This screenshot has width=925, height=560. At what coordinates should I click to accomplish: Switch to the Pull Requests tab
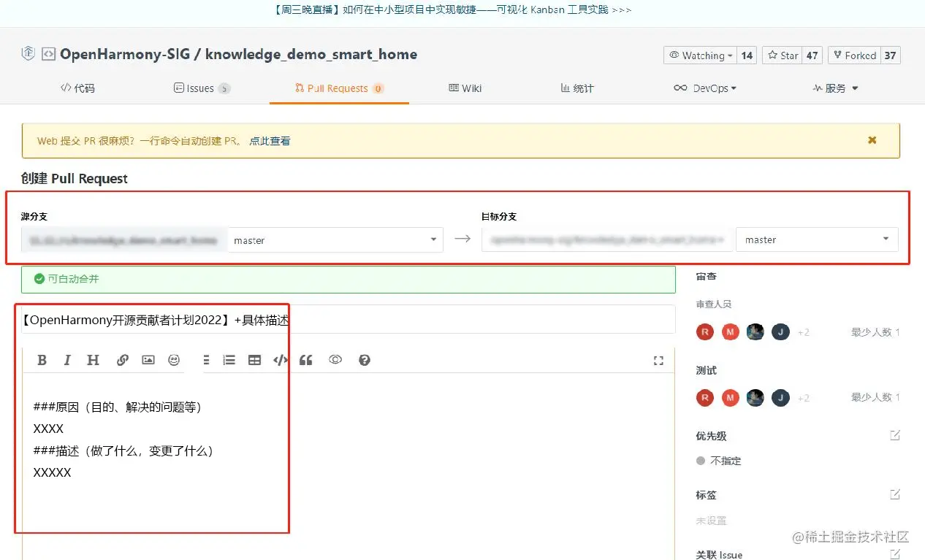pos(339,88)
